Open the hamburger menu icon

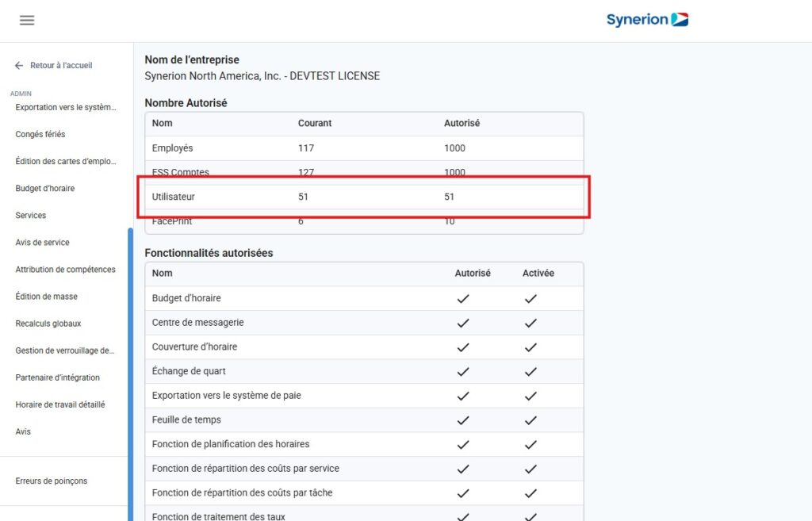[27, 21]
